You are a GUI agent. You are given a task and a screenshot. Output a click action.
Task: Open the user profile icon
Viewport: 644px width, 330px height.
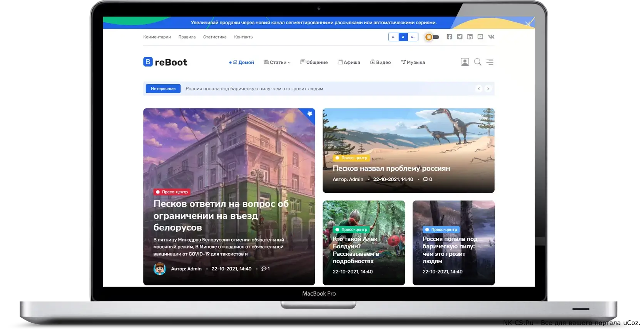click(465, 62)
